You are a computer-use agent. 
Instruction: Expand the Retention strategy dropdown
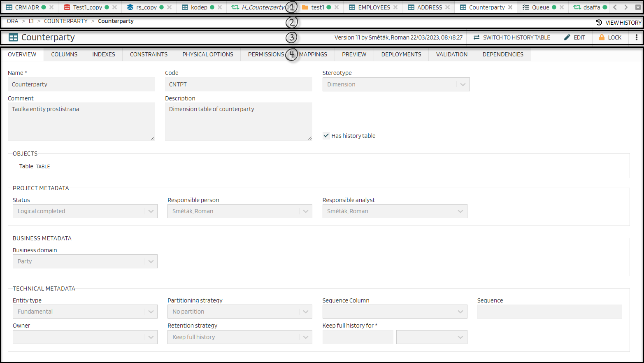click(305, 337)
